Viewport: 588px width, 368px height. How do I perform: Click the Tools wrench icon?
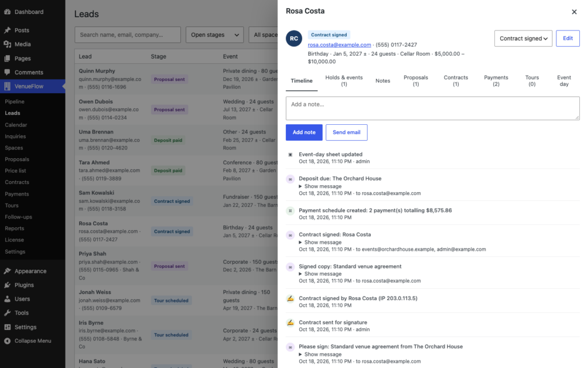pos(7,312)
